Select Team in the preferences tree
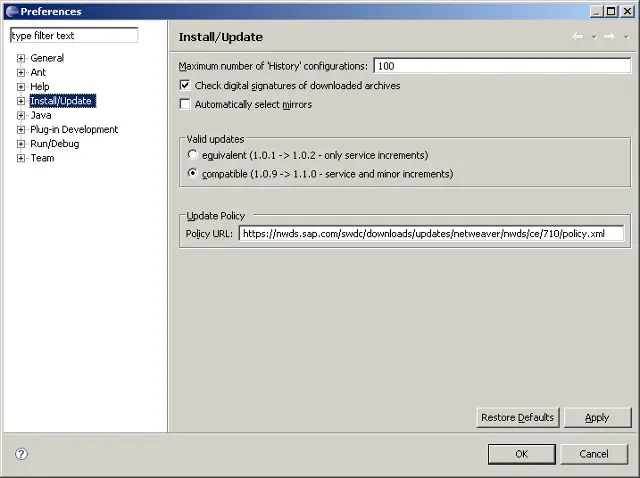 coord(42,158)
